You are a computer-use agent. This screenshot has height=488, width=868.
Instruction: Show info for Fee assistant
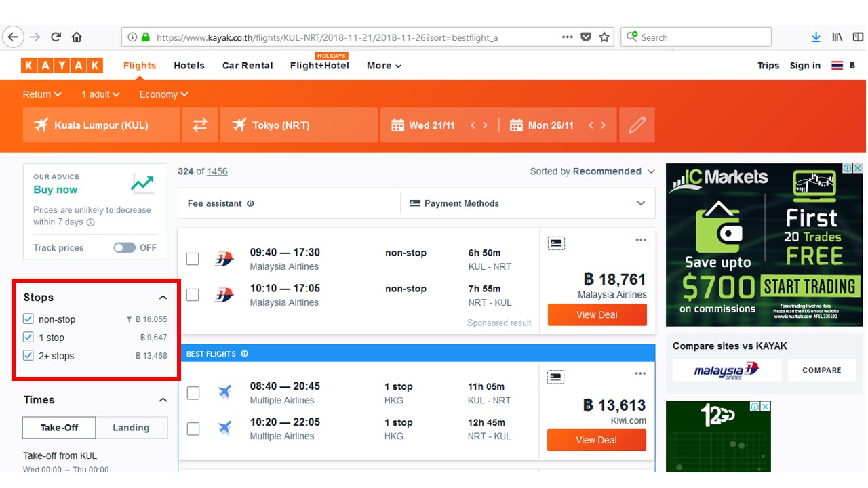pos(250,203)
